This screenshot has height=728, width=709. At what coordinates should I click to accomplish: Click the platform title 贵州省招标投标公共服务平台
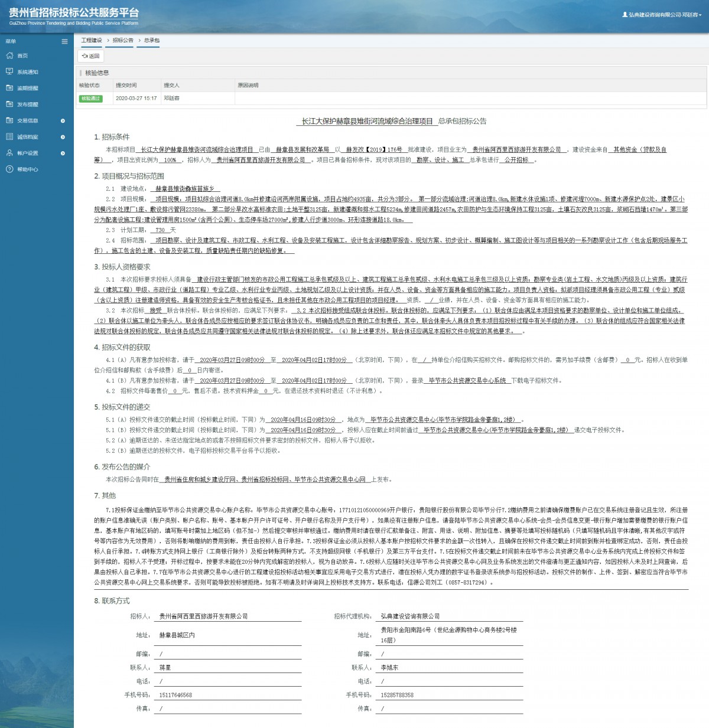[x=74, y=13]
